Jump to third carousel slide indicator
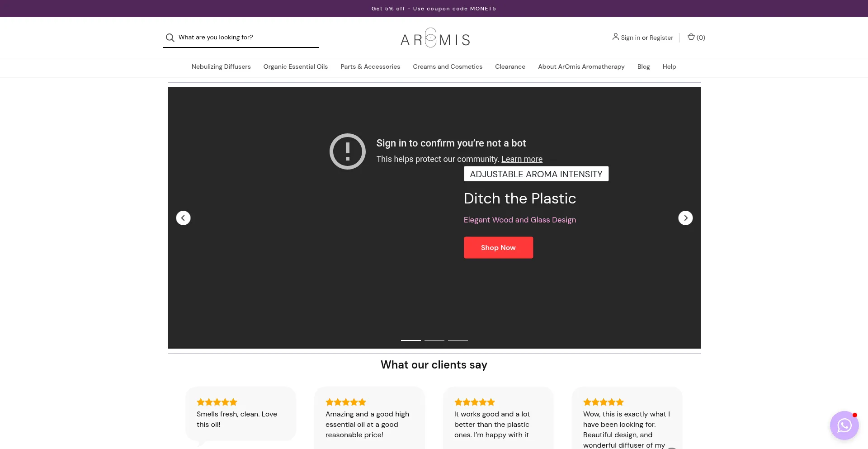 click(458, 340)
